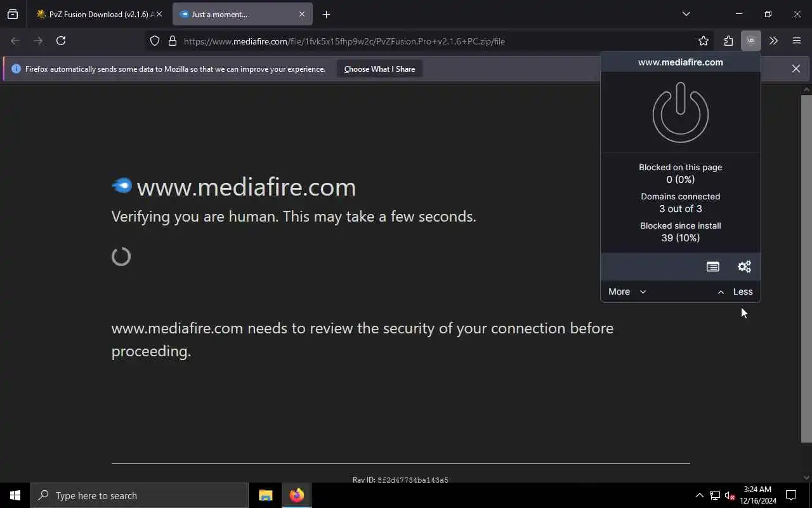The width and height of the screenshot is (812, 508).
Task: Open the clock showing 3:24 AM
Action: pos(757,495)
